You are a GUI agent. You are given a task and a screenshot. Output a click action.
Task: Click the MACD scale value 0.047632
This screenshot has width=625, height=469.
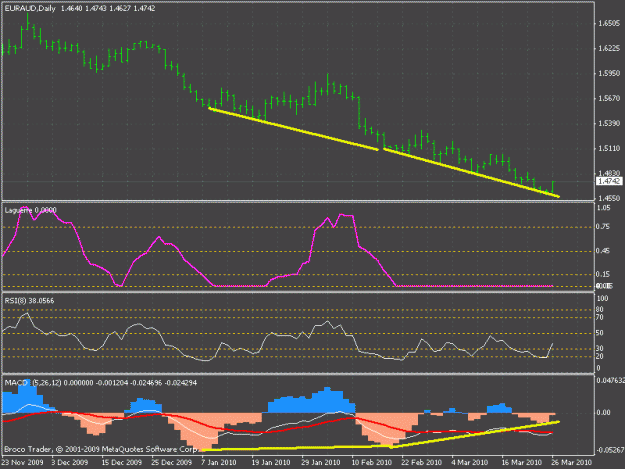[610, 381]
